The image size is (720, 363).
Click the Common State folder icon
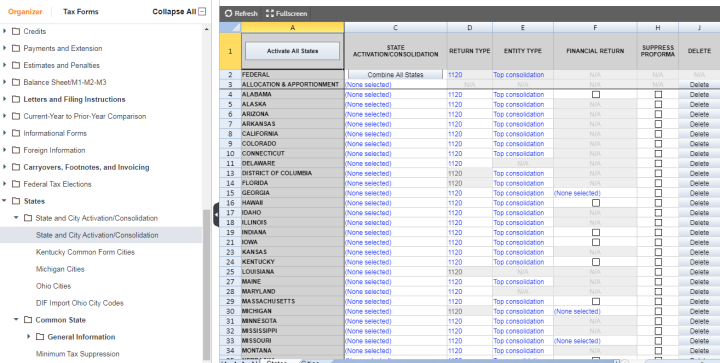[28, 320]
